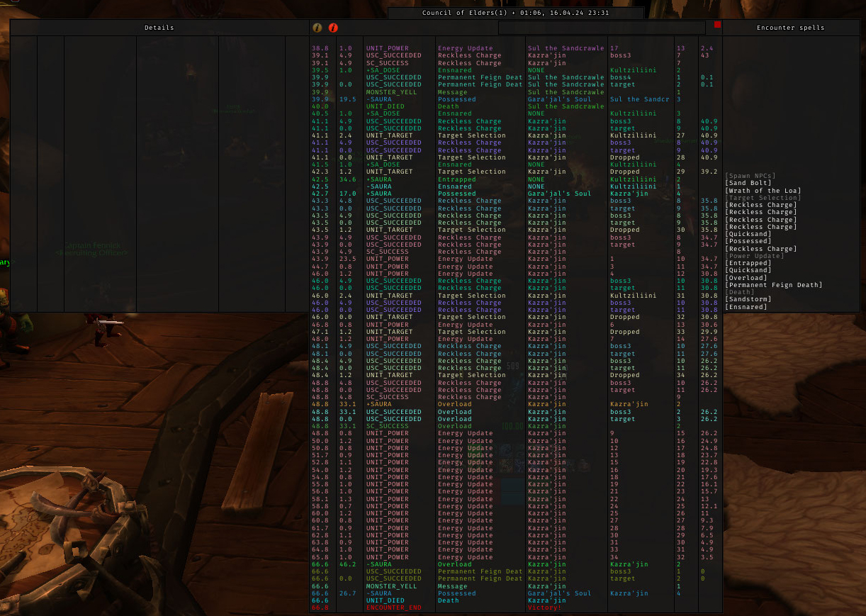Image resolution: width=866 pixels, height=616 pixels.
Task: Toggle the Wrath of the Loa filter
Action: point(763,190)
